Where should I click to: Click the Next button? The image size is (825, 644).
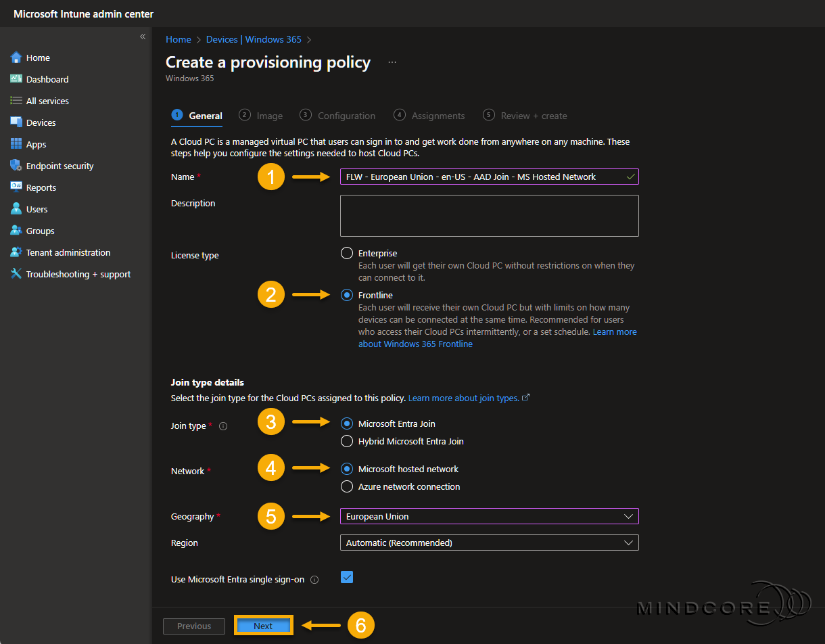click(263, 626)
